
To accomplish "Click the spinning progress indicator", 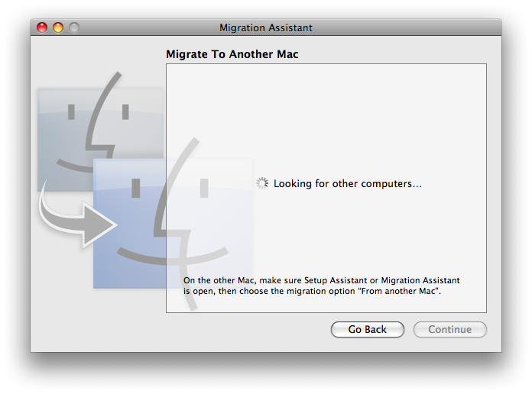I will point(262,183).
